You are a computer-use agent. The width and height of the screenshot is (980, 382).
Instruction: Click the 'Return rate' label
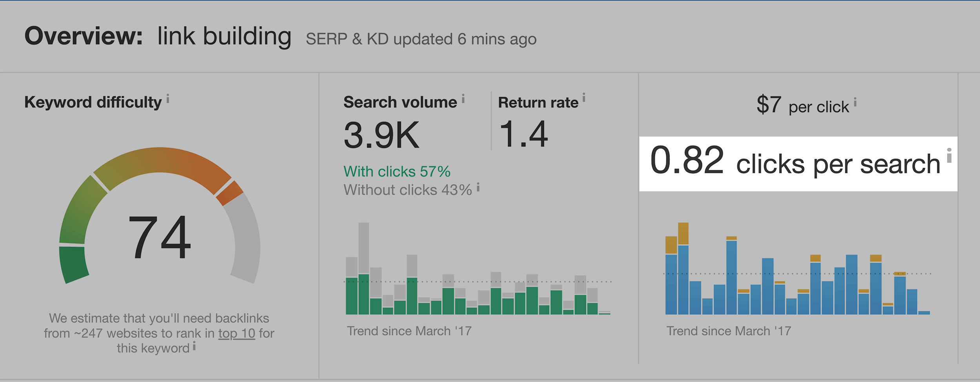(538, 103)
